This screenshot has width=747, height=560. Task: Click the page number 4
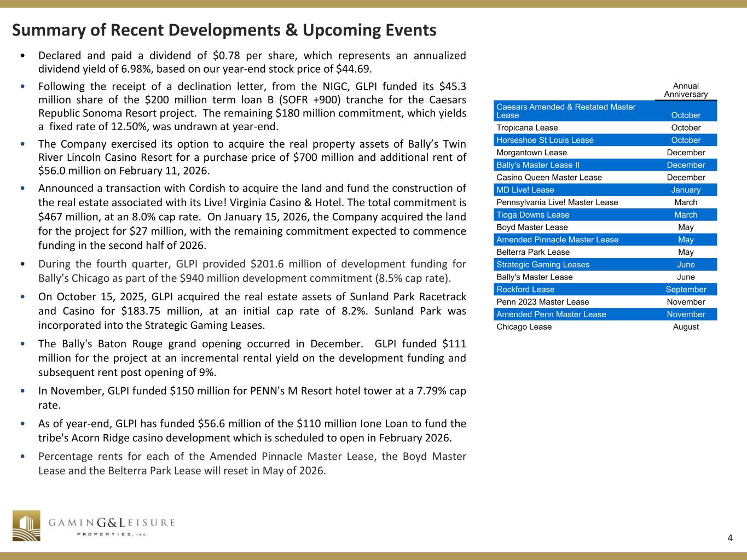[730, 538]
